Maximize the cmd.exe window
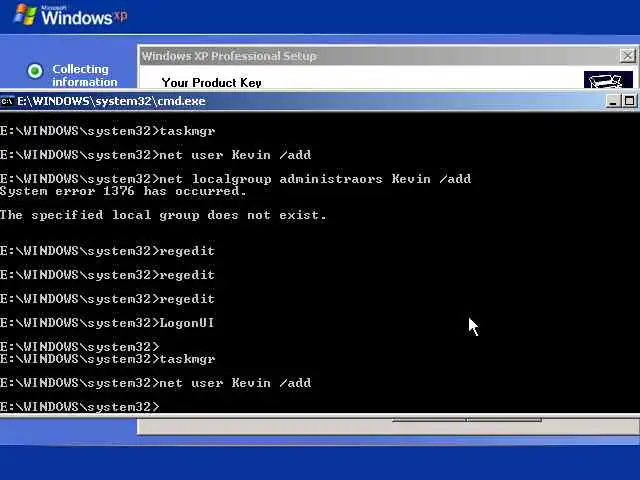The width and height of the screenshot is (640, 480). pyautogui.click(x=629, y=101)
